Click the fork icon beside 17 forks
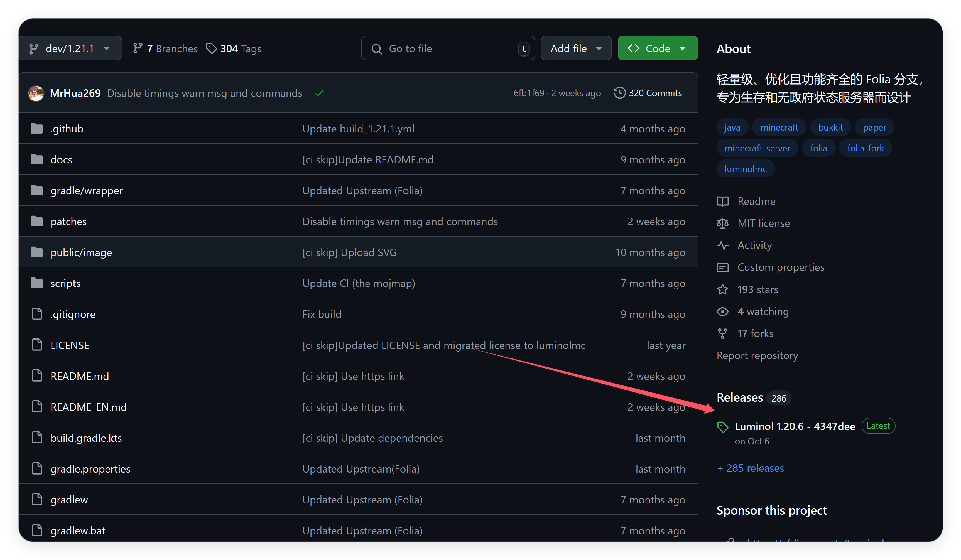The height and width of the screenshot is (560, 961). [x=722, y=333]
